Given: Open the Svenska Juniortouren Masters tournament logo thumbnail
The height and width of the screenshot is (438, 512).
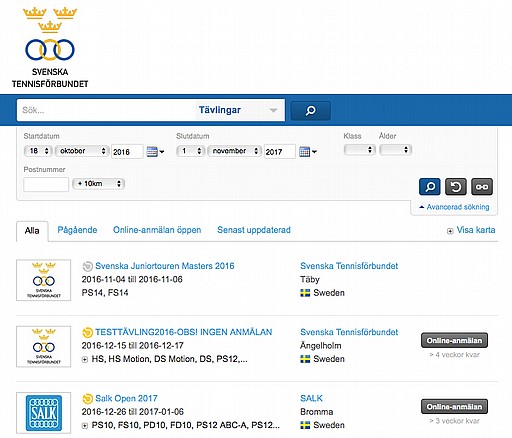Looking at the screenshot, I should tap(44, 280).
